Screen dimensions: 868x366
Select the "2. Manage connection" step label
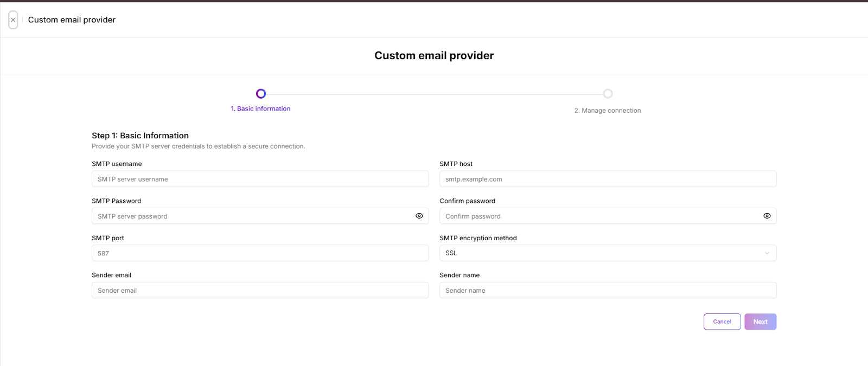[608, 111]
